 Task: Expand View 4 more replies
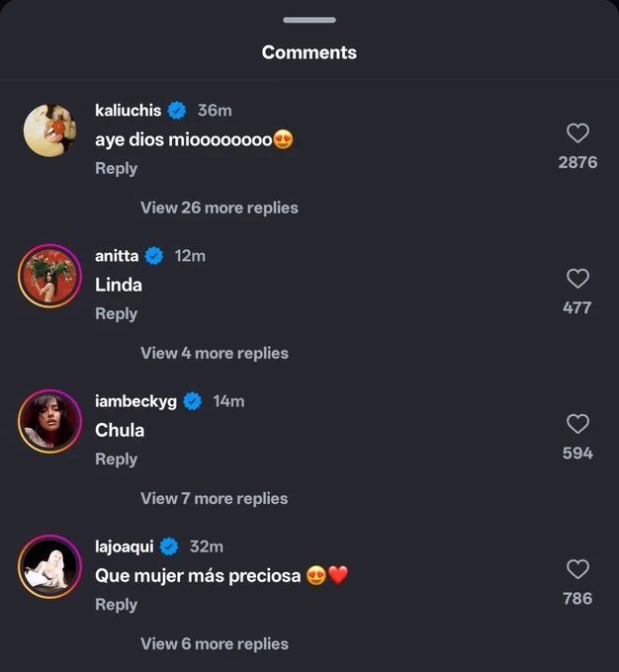coord(215,353)
